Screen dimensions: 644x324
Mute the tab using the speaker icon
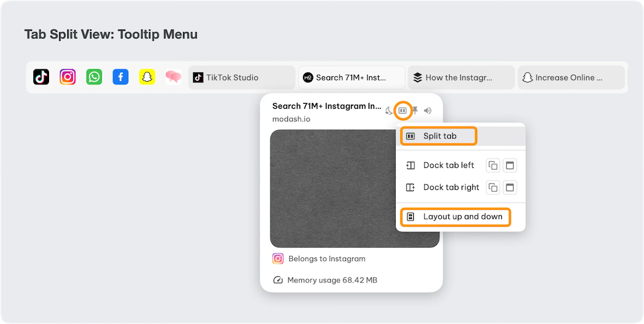(x=428, y=111)
